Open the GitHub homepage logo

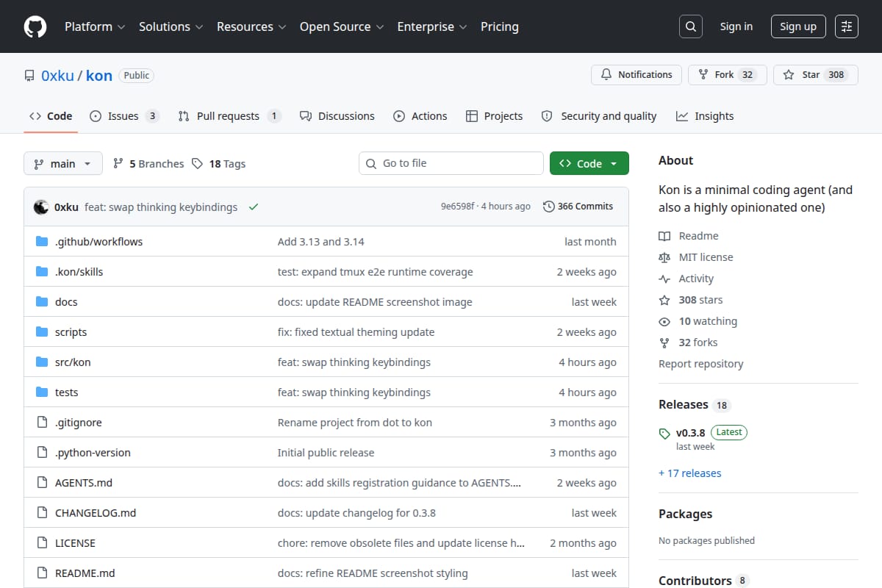[35, 26]
